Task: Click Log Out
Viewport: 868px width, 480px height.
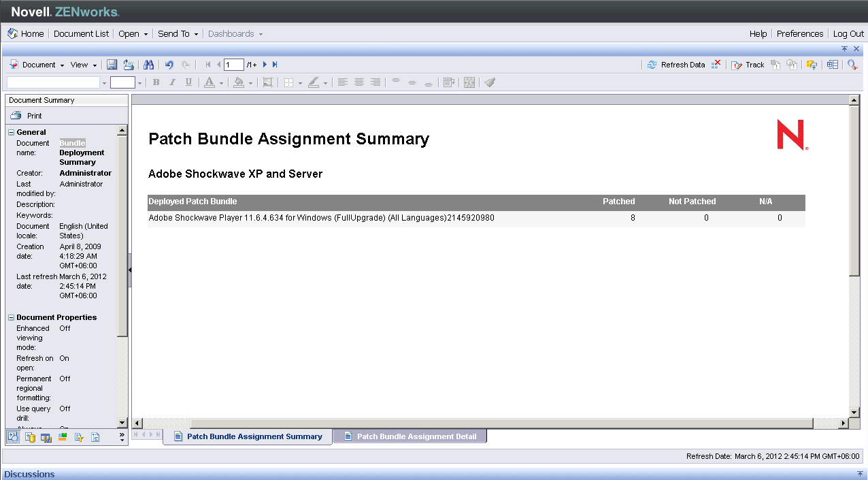Action: 848,33
